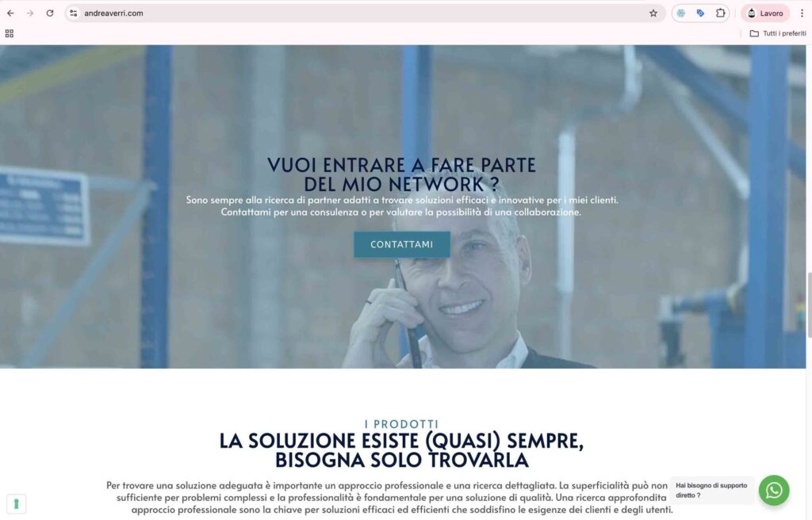Open the green privacy widget bottom-left
Viewport: 812px width, 520px height.
pyautogui.click(x=16, y=504)
